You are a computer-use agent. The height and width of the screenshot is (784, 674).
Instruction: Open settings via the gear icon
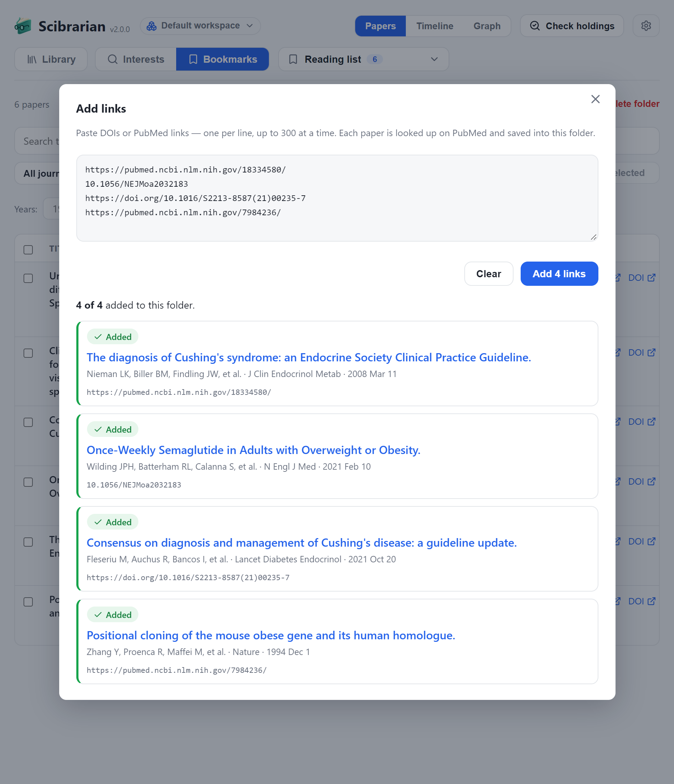(645, 26)
